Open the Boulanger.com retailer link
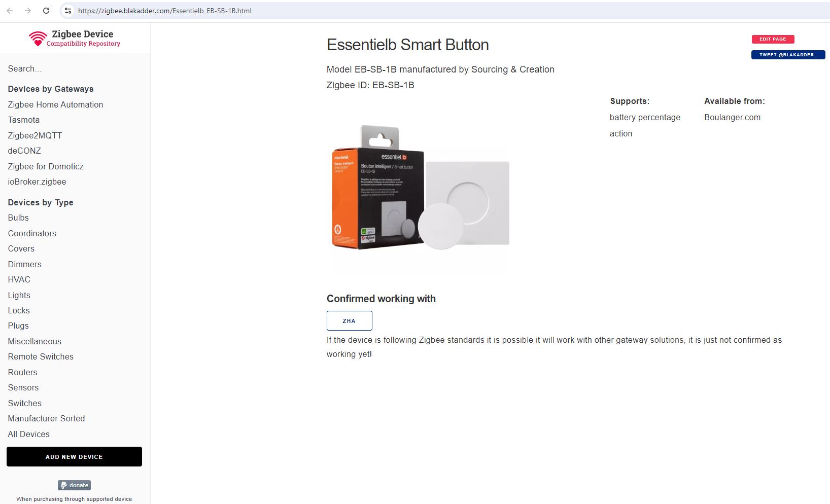This screenshot has height=504, width=830. tap(732, 117)
